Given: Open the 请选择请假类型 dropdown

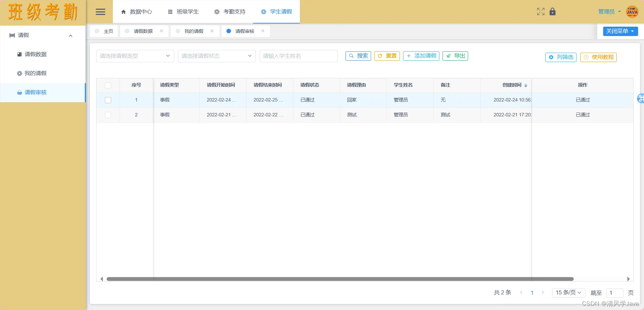Looking at the screenshot, I should pos(135,56).
